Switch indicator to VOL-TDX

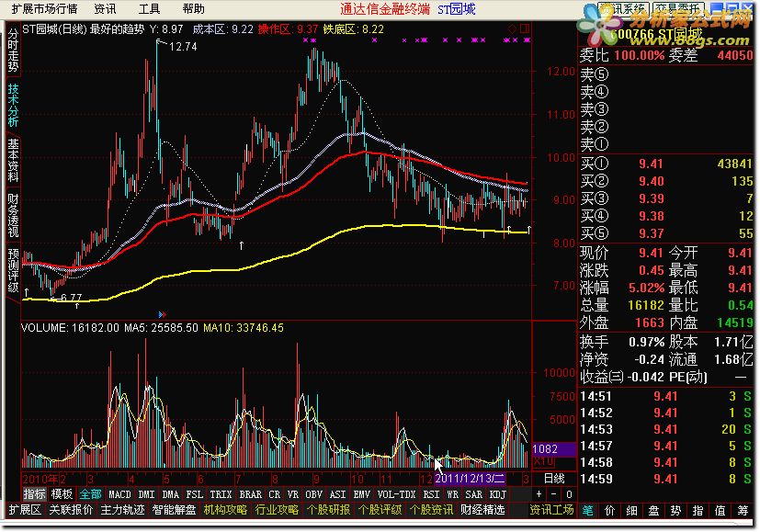396,494
